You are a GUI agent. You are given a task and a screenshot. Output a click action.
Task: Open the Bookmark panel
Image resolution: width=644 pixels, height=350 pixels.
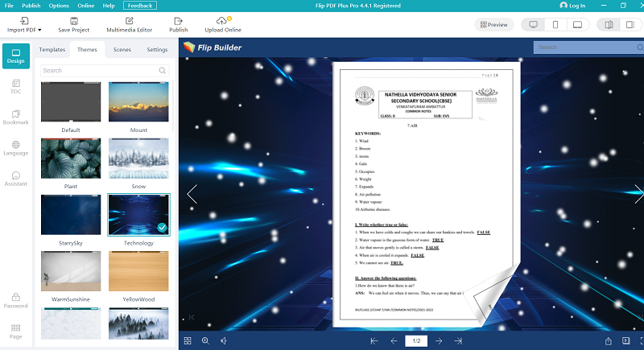point(15,117)
